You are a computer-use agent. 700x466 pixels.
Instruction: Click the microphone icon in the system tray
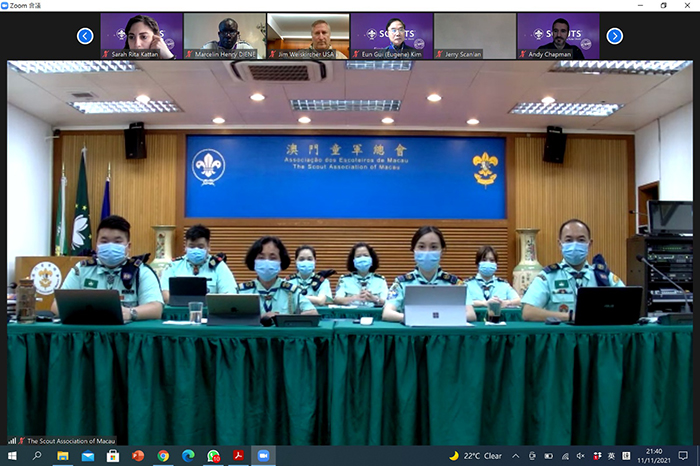(532, 456)
